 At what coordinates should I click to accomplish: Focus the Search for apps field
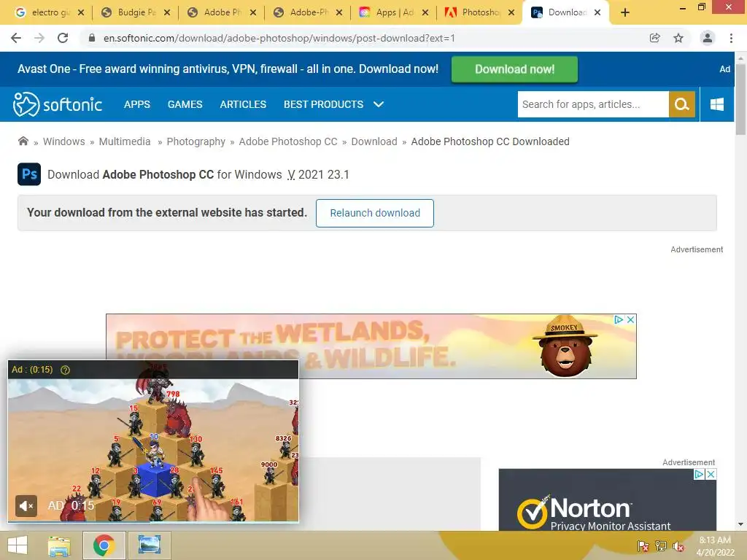pyautogui.click(x=593, y=104)
